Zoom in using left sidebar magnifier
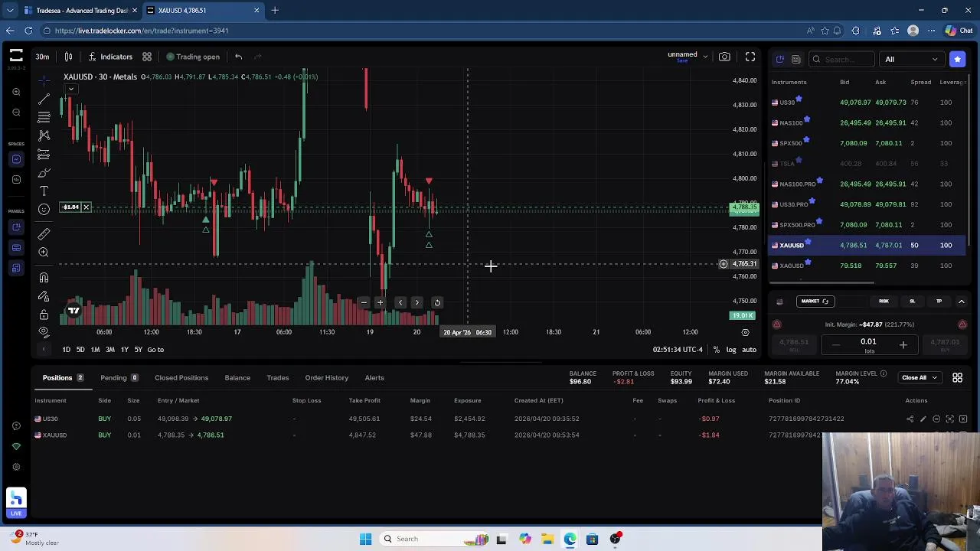 tap(16, 92)
